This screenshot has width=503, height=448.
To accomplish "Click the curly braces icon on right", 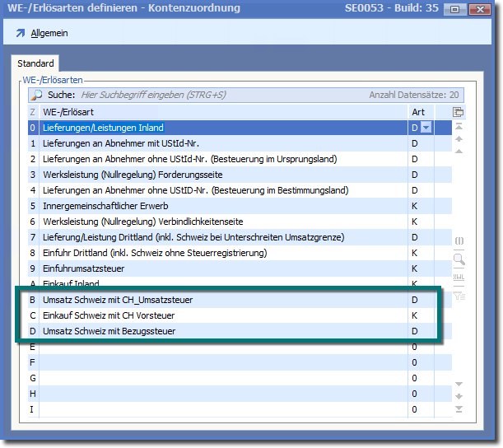I will point(459,241).
